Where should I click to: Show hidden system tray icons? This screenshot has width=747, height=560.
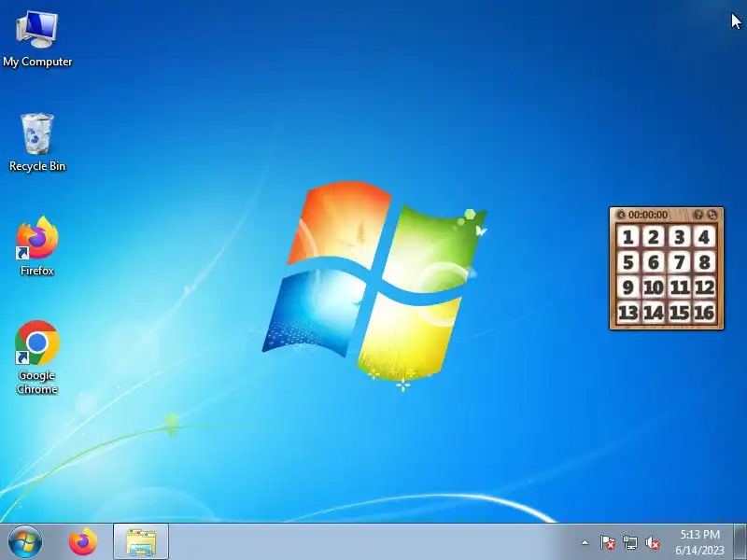pyautogui.click(x=585, y=542)
